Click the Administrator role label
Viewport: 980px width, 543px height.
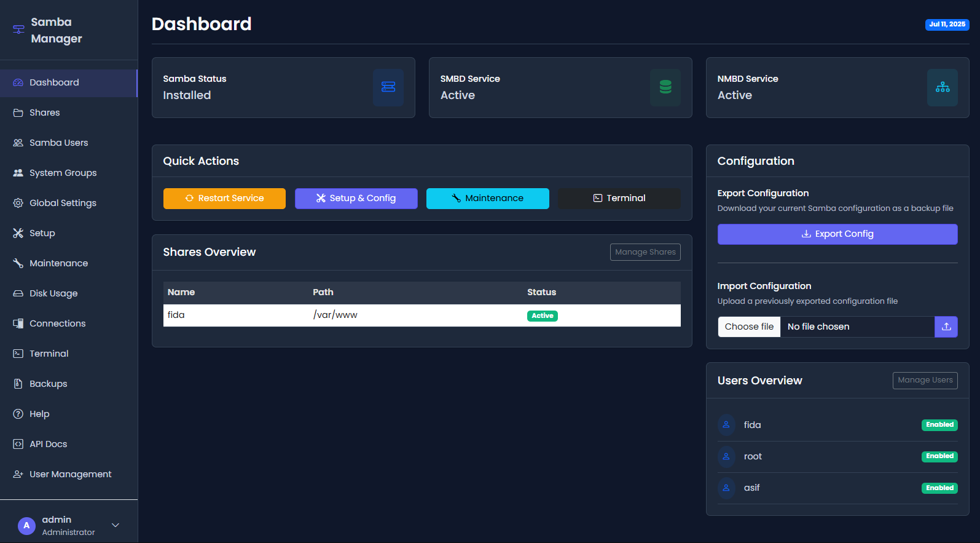point(68,533)
